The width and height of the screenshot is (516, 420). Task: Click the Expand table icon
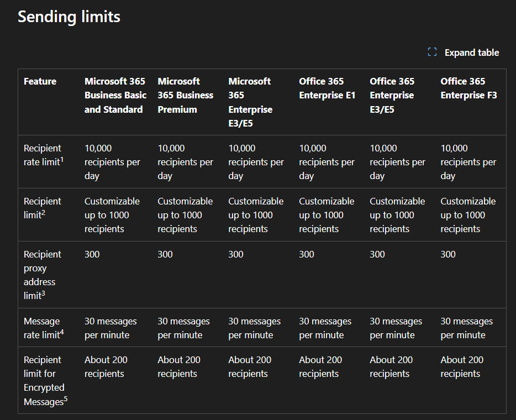point(432,52)
